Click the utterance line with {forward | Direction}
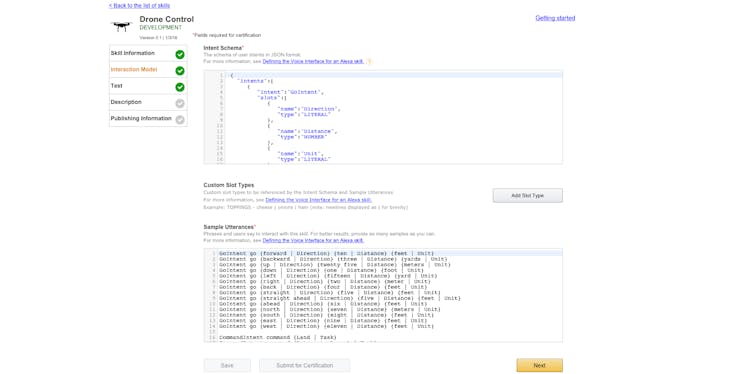The image size is (740, 374). coord(326,254)
